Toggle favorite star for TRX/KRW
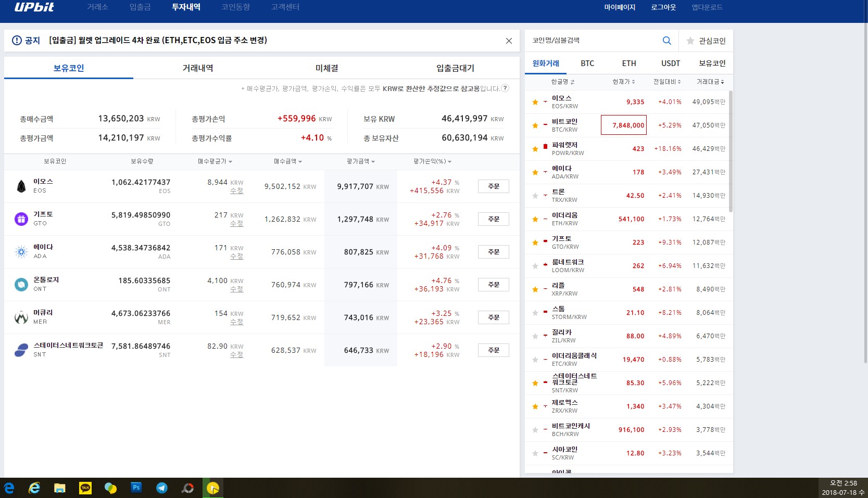The width and height of the screenshot is (868, 498). pyautogui.click(x=535, y=196)
